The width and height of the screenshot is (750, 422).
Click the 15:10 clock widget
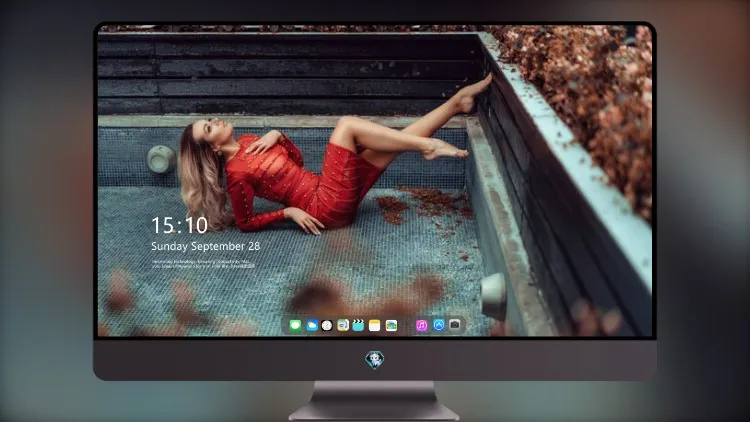pos(179,225)
